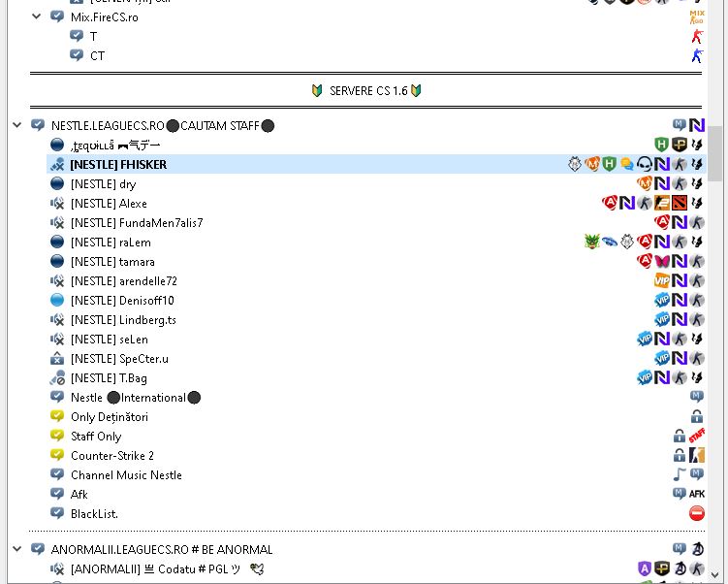Select the ANORMALII.LEAGUECS.RO # BE ANORMAL channel
The image size is (728, 584).
point(162,550)
